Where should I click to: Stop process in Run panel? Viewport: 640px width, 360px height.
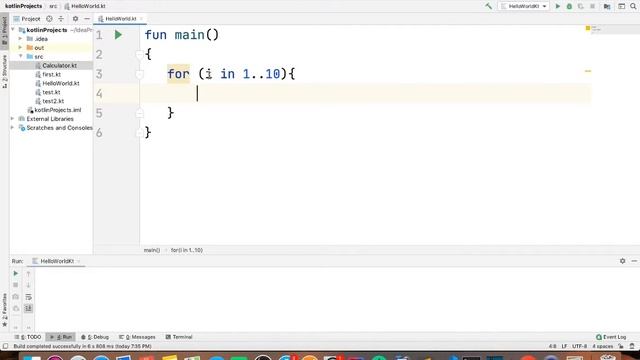pos(16,285)
